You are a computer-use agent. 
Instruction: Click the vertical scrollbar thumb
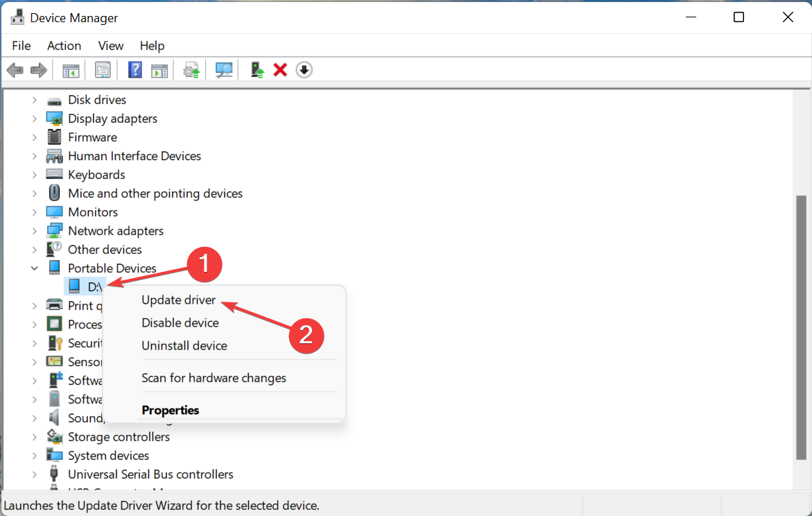tap(801, 326)
